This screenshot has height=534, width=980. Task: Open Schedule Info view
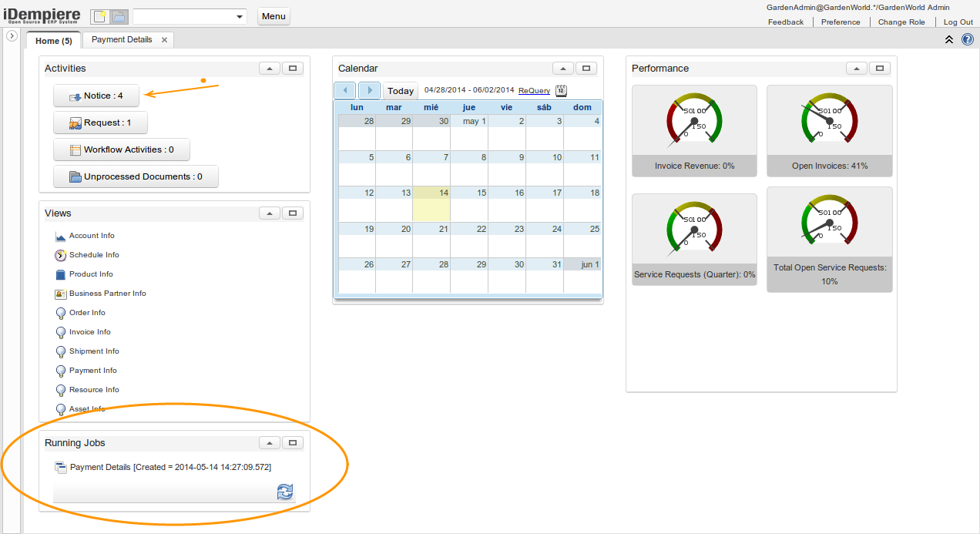[93, 255]
